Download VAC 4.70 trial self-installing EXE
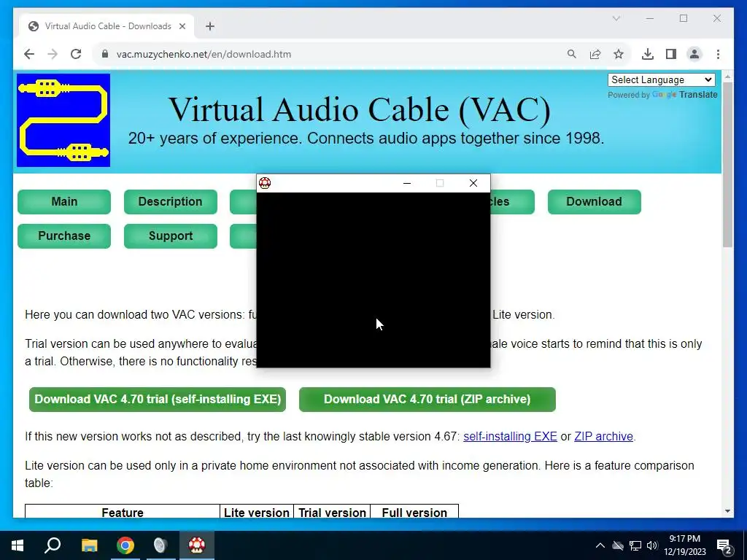747x560 pixels. click(158, 400)
